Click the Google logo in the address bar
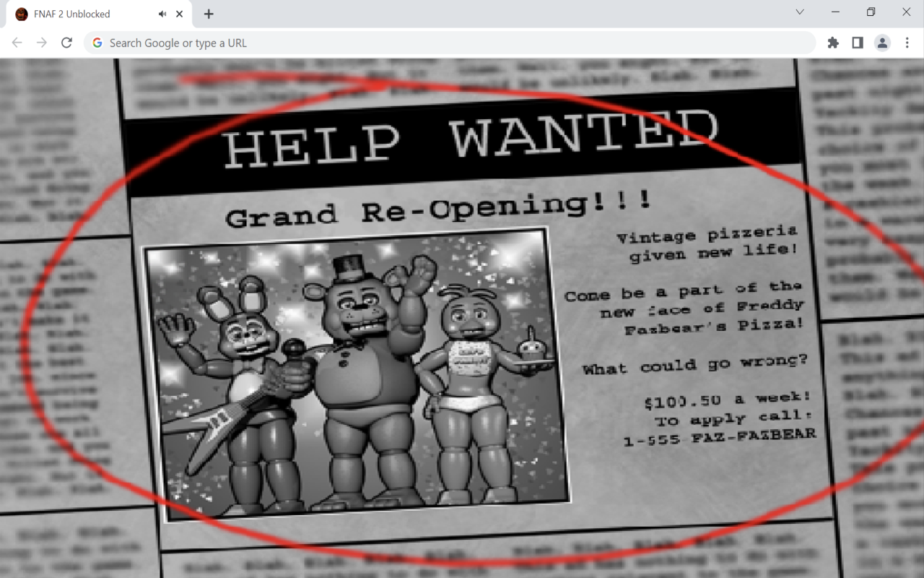This screenshot has width=924, height=578. pos(97,43)
